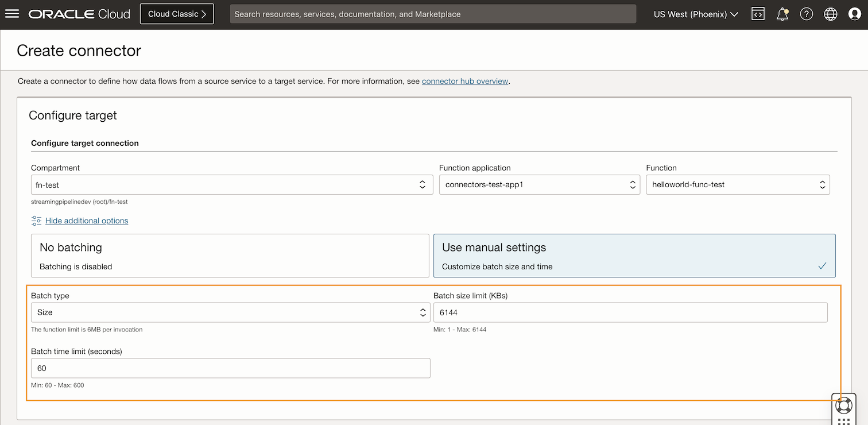Screen dimensions: 868x425
Task: Launch Cloud Shell from the top bar
Action: tap(758, 14)
